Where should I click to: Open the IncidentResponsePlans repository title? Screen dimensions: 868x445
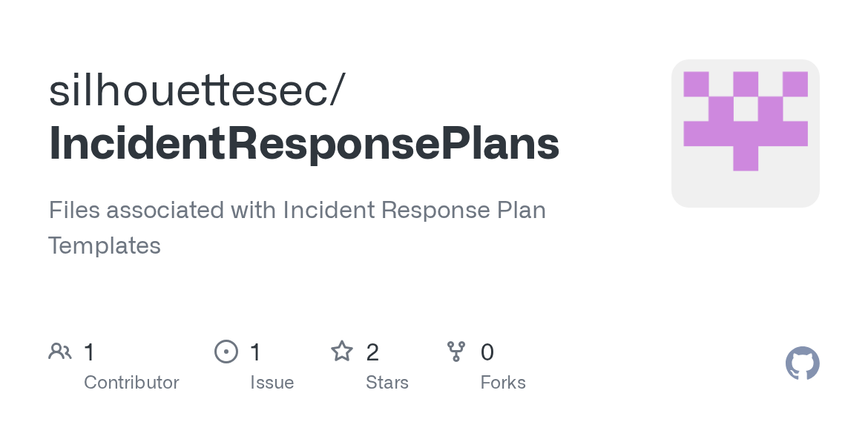point(304,144)
